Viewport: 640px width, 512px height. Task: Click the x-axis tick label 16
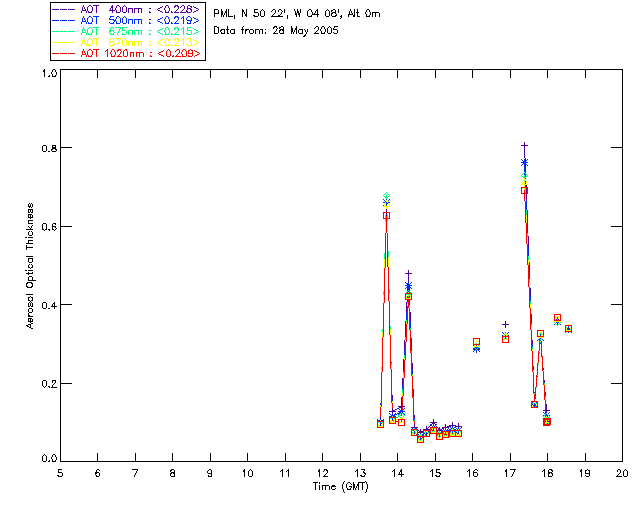click(x=472, y=473)
